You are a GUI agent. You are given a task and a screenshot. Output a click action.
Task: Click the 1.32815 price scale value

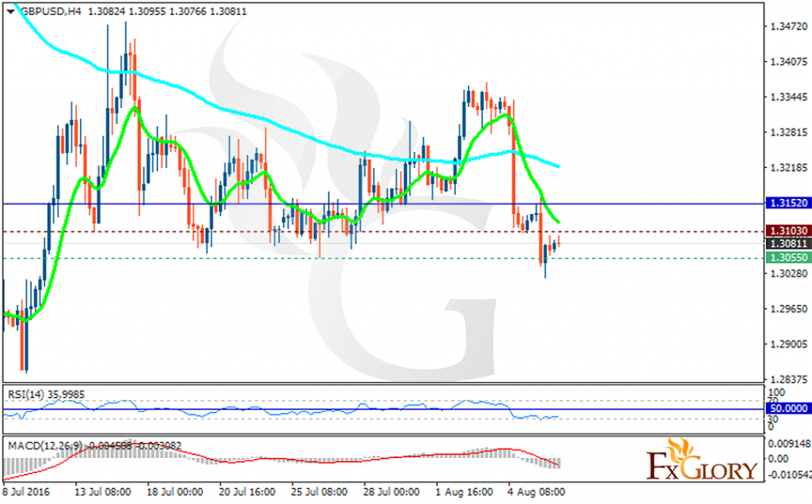point(789,132)
